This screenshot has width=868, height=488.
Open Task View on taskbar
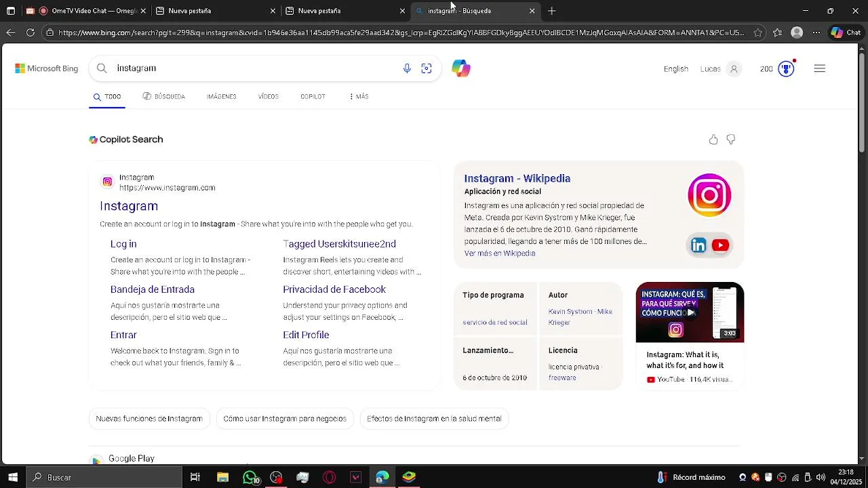(x=195, y=477)
